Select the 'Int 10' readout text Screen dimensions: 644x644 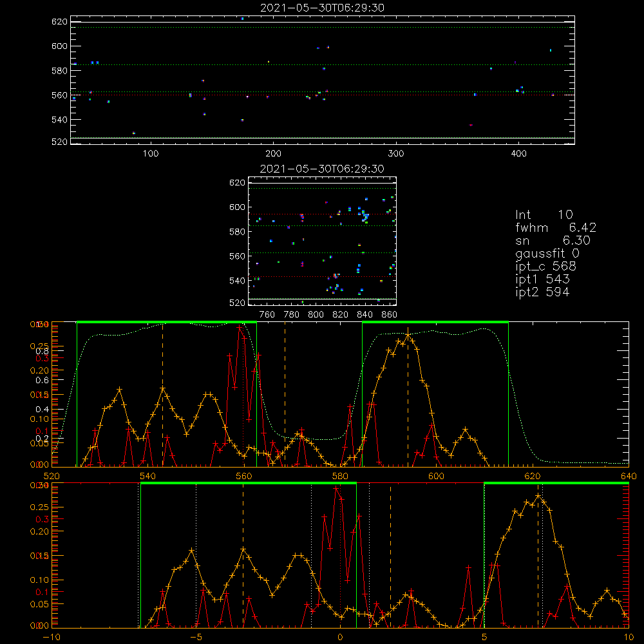544,214
